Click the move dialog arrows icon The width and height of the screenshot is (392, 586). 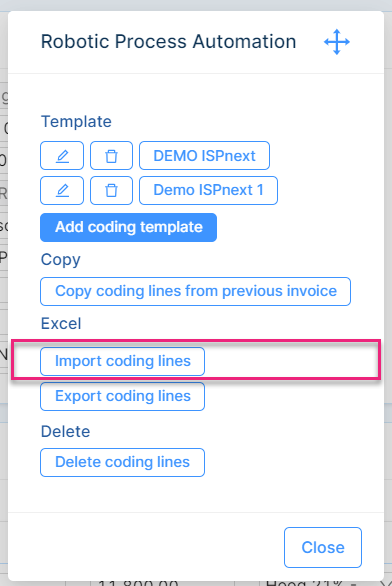pyautogui.click(x=337, y=42)
